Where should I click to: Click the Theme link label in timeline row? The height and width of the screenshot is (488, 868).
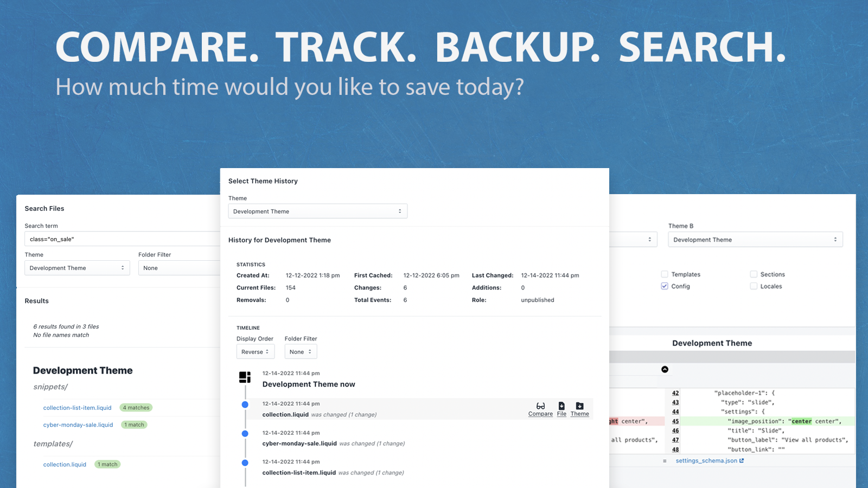pos(580,414)
